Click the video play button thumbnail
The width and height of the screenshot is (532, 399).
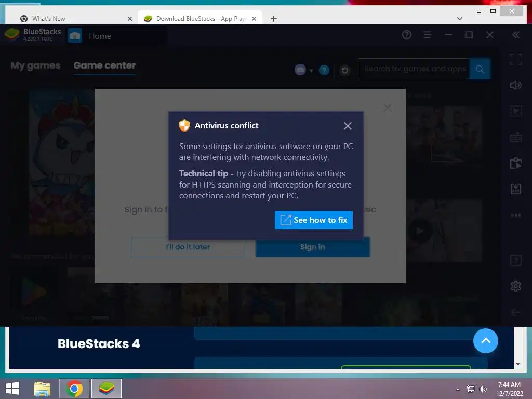click(420, 231)
